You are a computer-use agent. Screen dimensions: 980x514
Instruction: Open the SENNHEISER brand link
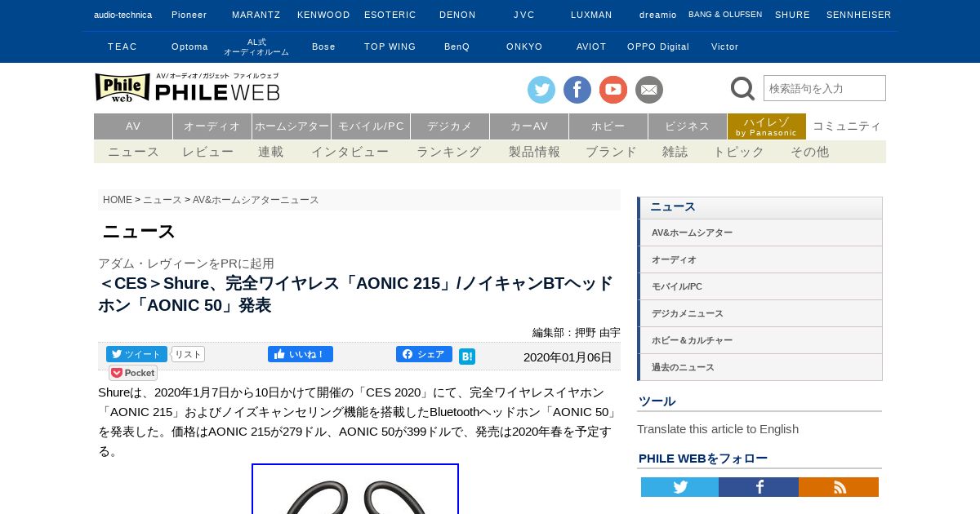[858, 15]
